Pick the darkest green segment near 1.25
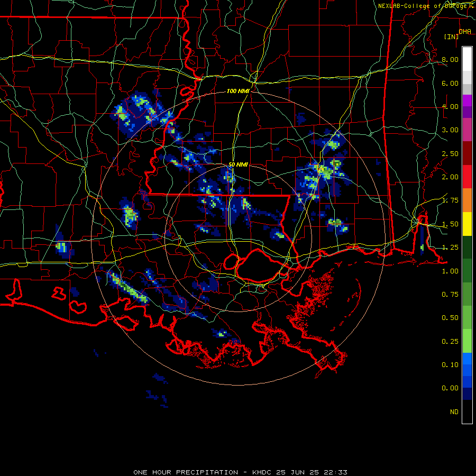 tap(467, 248)
